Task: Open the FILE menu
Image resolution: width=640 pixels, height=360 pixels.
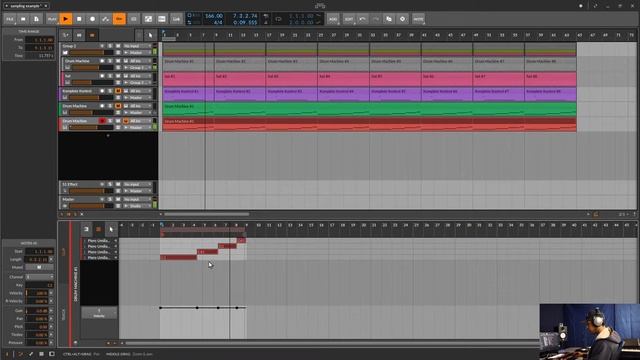Action: point(10,19)
